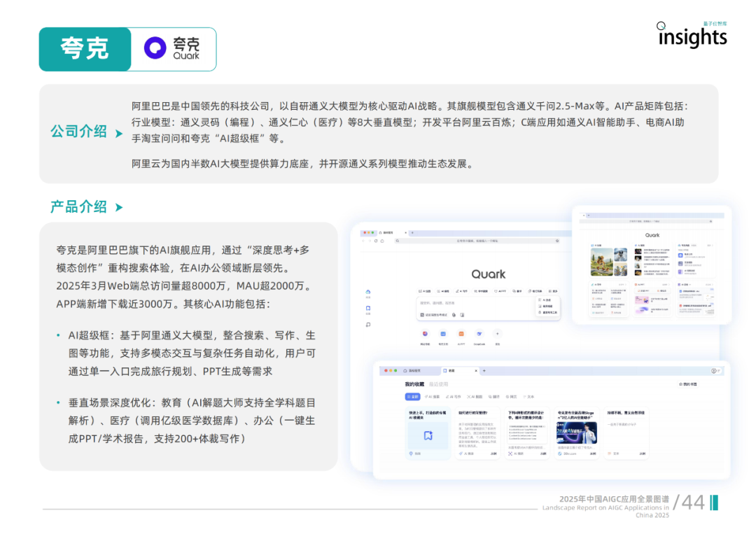
Task: Click the forward arrow in the Quark home window
Action: [x=370, y=241]
